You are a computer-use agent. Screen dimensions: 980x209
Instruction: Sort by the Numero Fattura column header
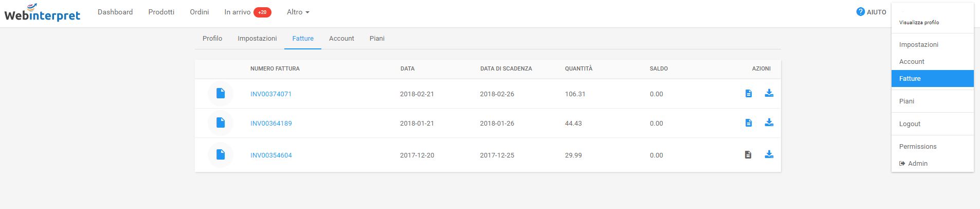click(x=275, y=68)
